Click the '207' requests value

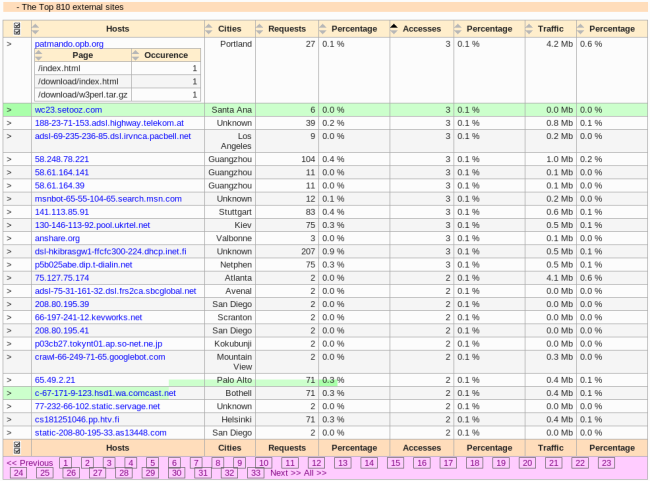308,252
